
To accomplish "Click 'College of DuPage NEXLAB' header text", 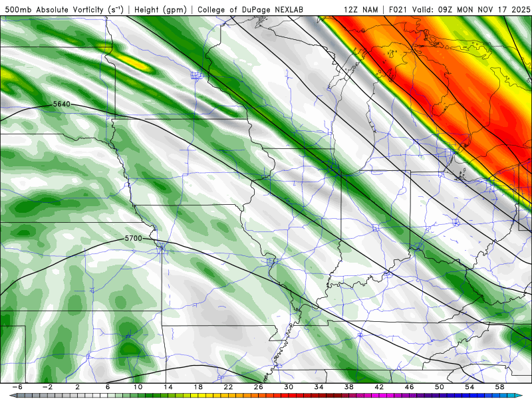I will [x=250, y=10].
